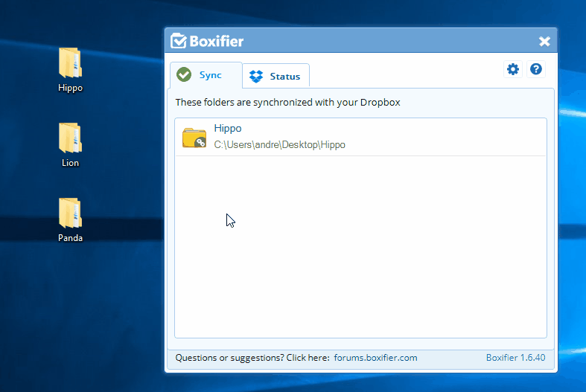586x392 pixels.
Task: Select the Hippo entry in synced list
Action: (x=360, y=137)
